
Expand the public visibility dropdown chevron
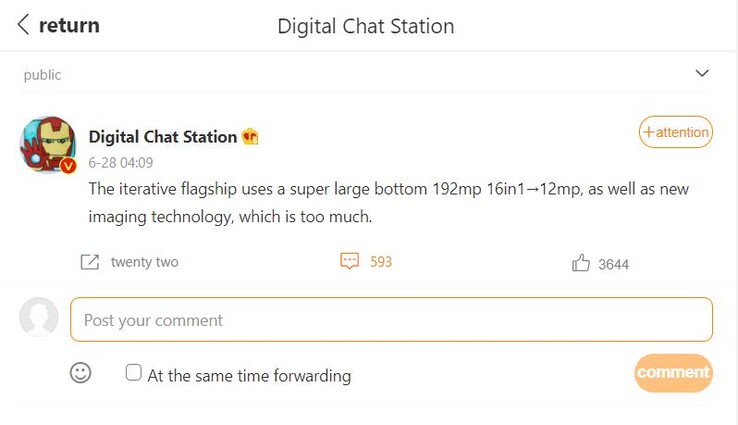[702, 74]
